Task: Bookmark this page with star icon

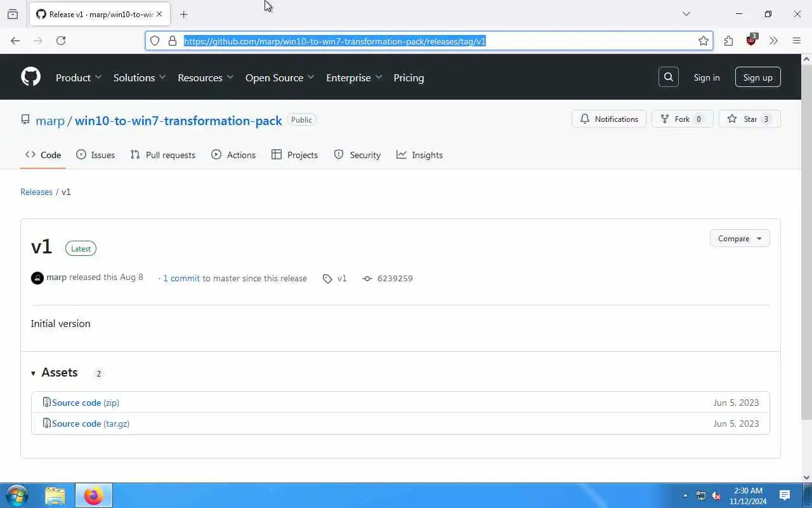Action: [704, 41]
